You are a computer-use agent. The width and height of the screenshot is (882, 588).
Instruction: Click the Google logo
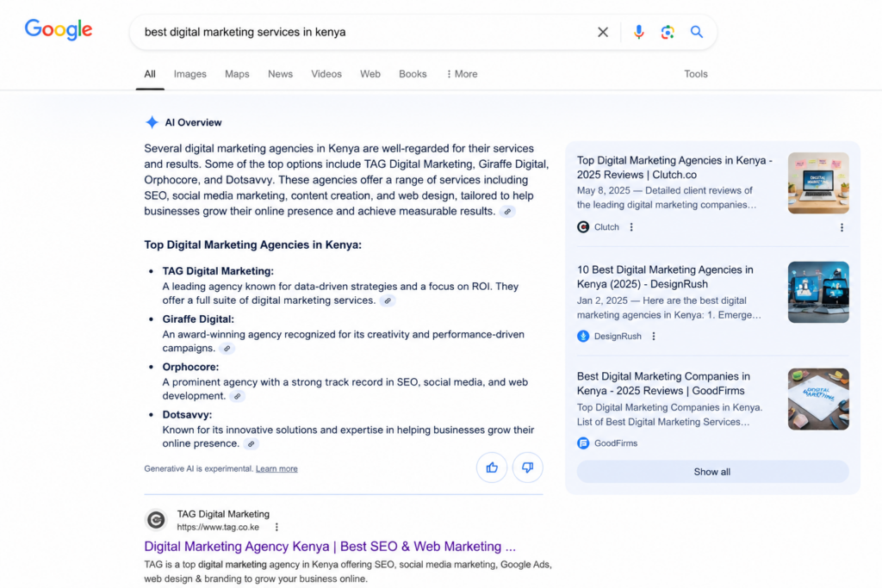tap(59, 30)
